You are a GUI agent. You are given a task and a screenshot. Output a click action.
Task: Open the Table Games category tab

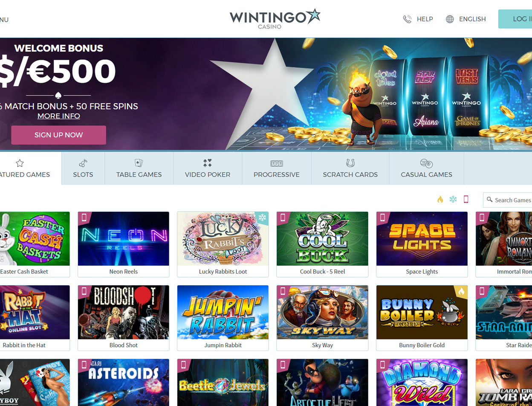click(139, 168)
